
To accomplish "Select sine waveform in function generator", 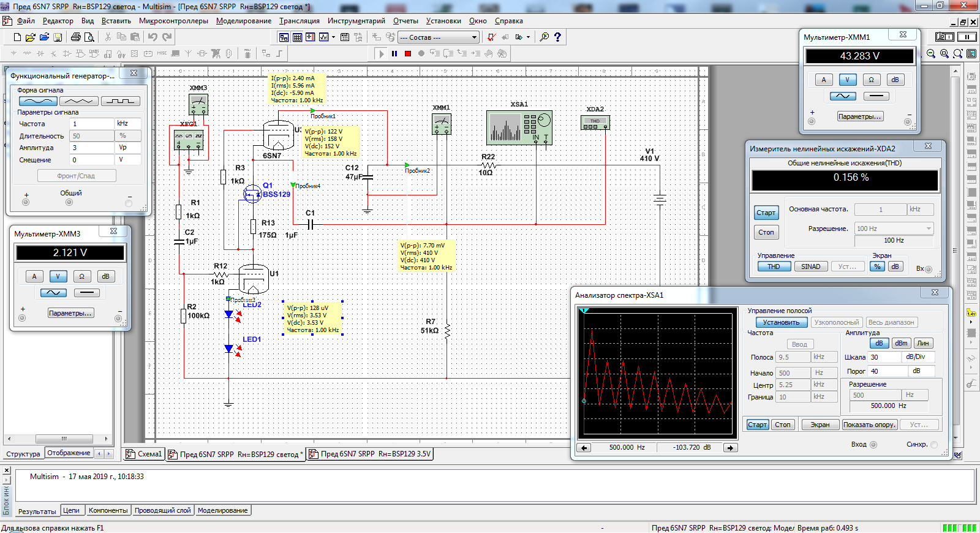I will [x=38, y=101].
